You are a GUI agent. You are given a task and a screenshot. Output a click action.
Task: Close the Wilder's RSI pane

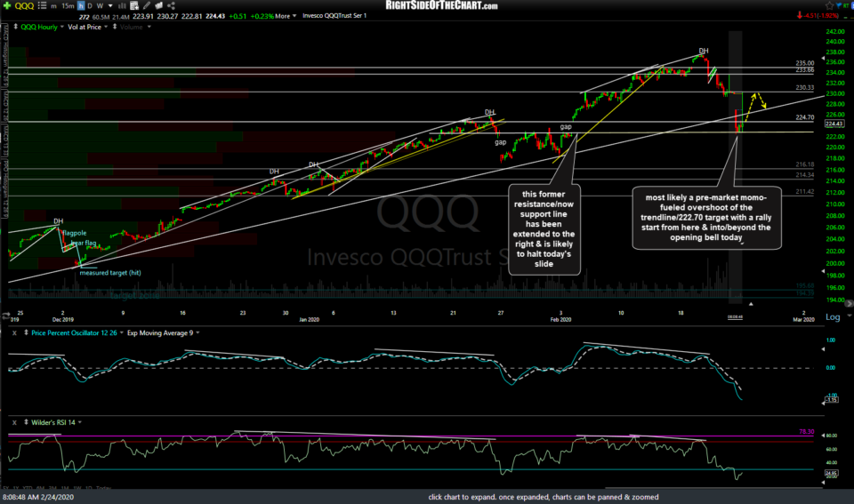(x=14, y=422)
